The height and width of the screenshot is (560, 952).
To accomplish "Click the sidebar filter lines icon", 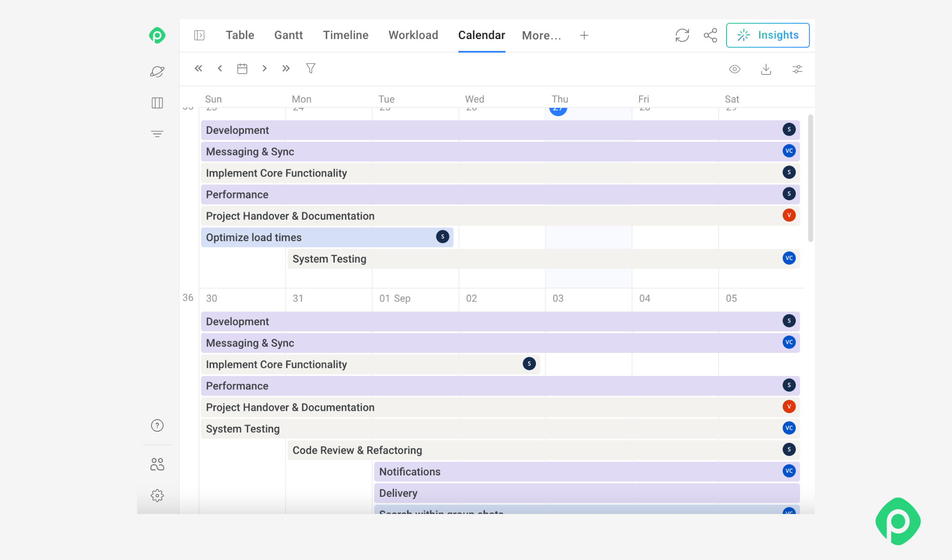I will pos(157,134).
